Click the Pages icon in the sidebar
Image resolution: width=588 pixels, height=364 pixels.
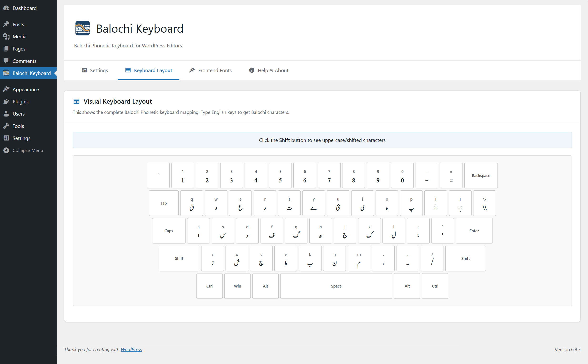pyautogui.click(x=6, y=49)
